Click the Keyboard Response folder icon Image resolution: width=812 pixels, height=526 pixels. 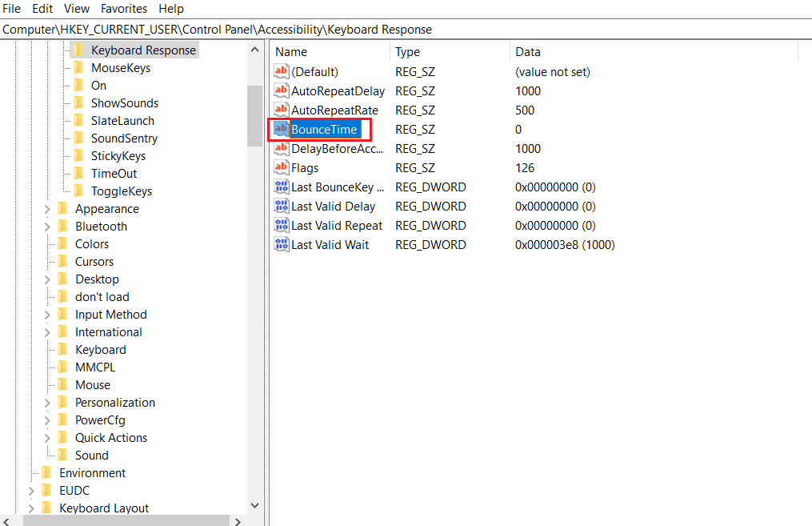[x=78, y=50]
